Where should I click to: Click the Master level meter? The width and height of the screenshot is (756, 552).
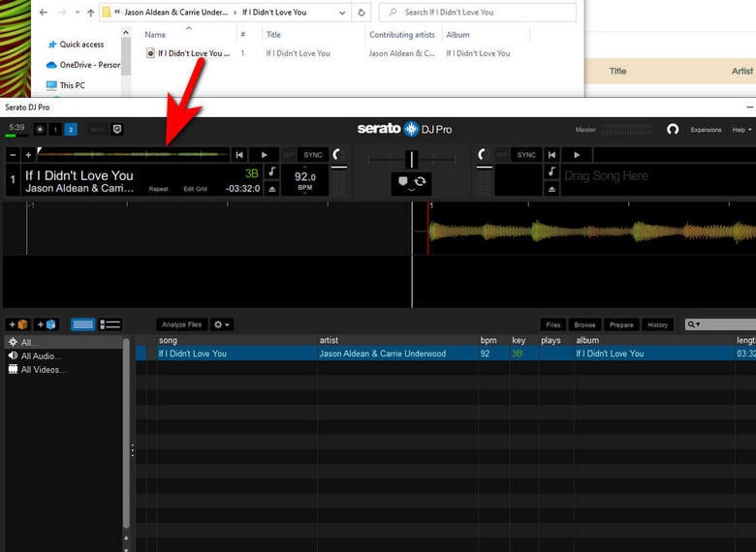pyautogui.click(x=626, y=129)
